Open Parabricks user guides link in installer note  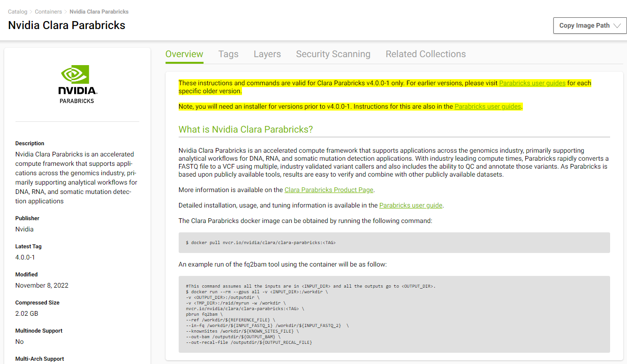point(488,106)
